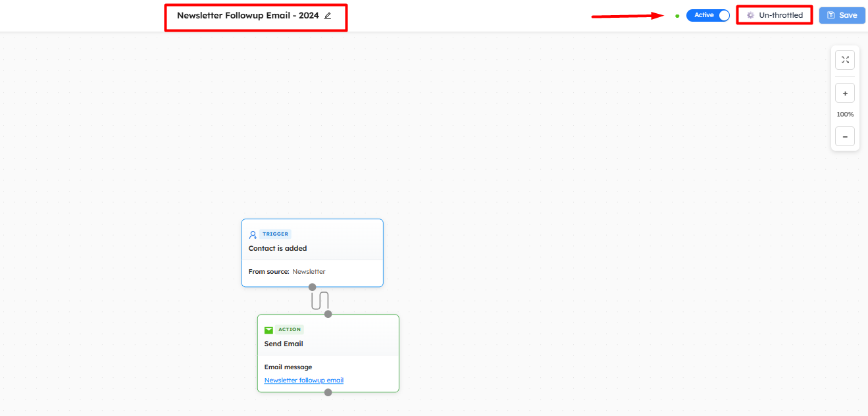
Task: Click the green status dot near Active
Action: [677, 16]
